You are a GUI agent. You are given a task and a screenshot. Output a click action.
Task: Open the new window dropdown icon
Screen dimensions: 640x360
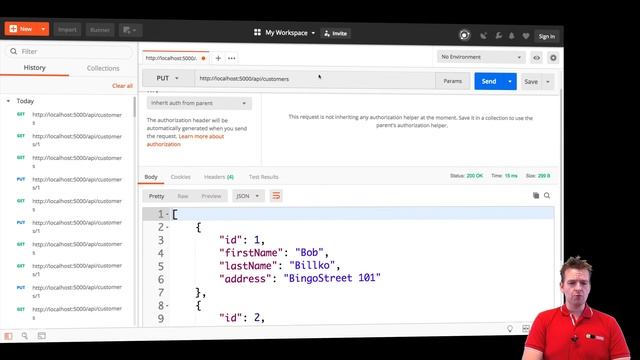130,30
